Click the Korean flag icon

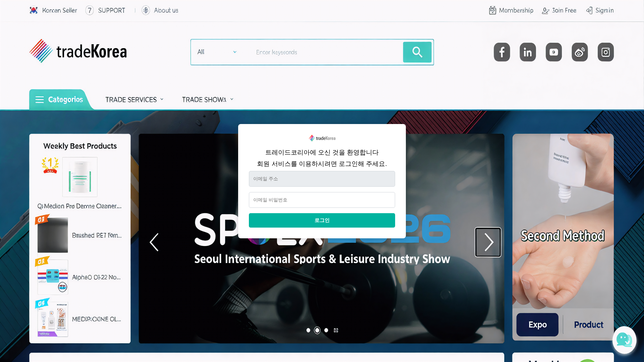34,10
